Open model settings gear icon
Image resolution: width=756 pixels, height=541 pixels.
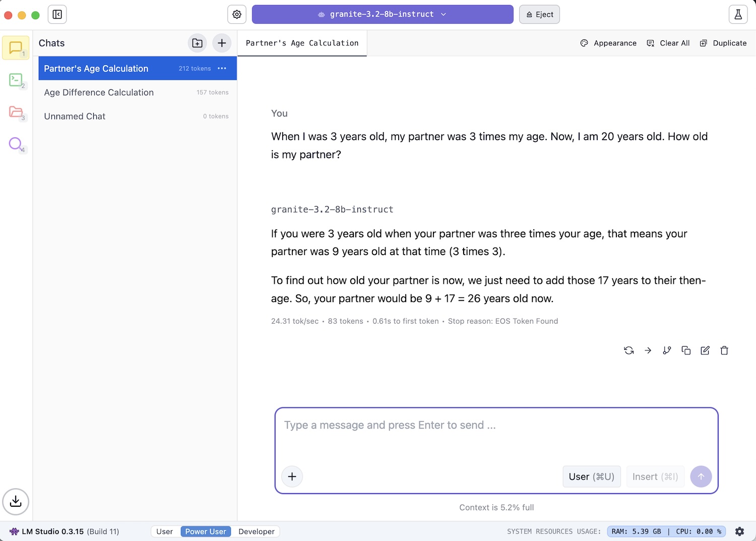[x=237, y=15]
